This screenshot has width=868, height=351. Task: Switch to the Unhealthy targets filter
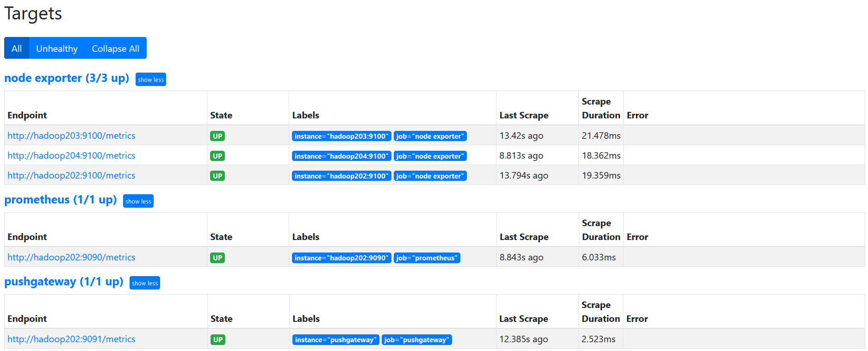click(57, 49)
